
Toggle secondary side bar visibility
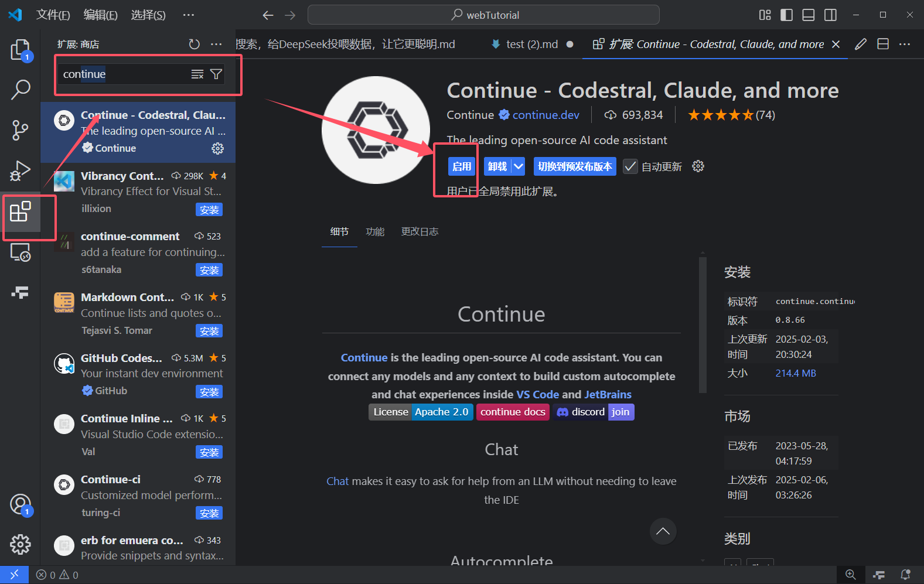[x=830, y=15]
